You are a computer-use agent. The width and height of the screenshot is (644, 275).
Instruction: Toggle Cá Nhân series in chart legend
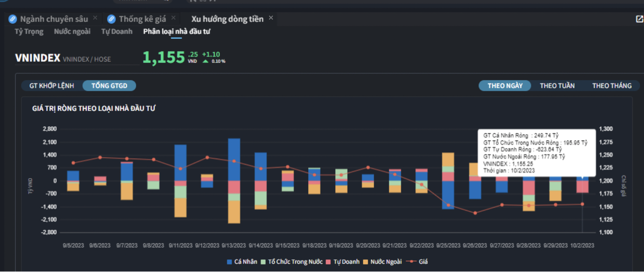(242, 262)
